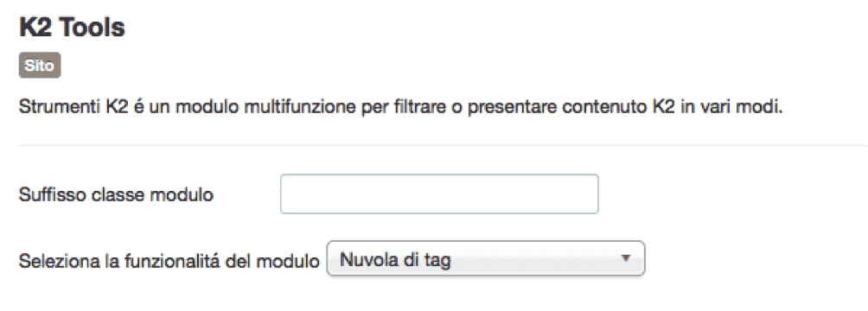868x311 pixels.
Task: Click the grey Sito badge
Action: pos(39,66)
